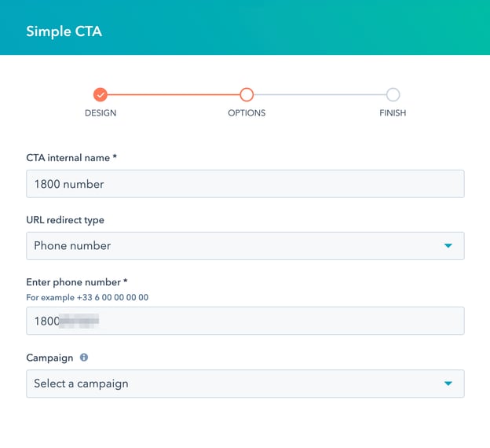Click the phone number example hint text
Image resolution: width=490 pixels, height=448 pixels.
click(87, 297)
